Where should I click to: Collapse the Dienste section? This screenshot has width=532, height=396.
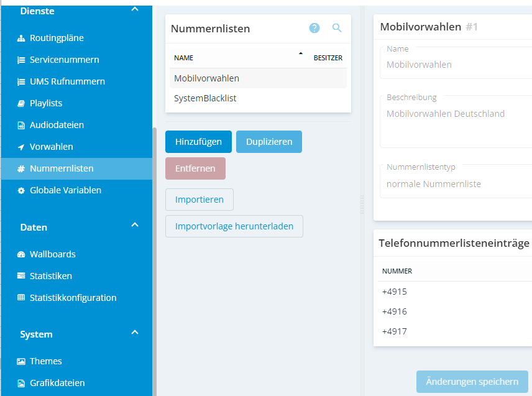point(135,10)
